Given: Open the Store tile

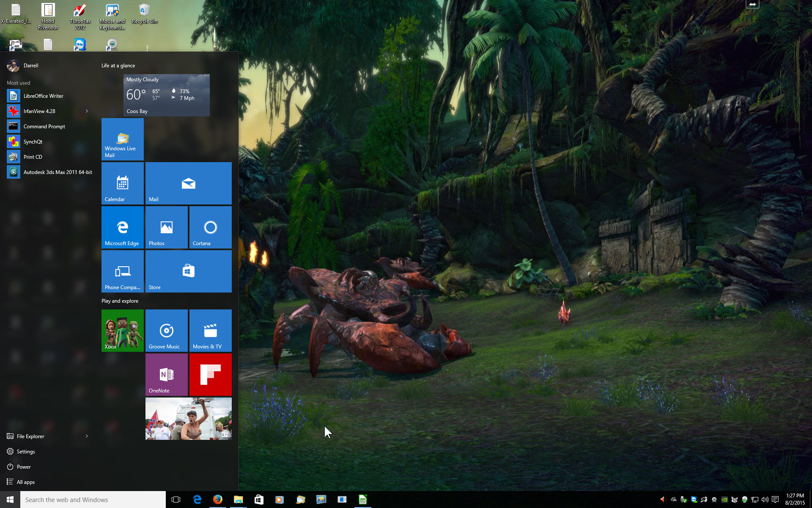Looking at the screenshot, I should 188,271.
